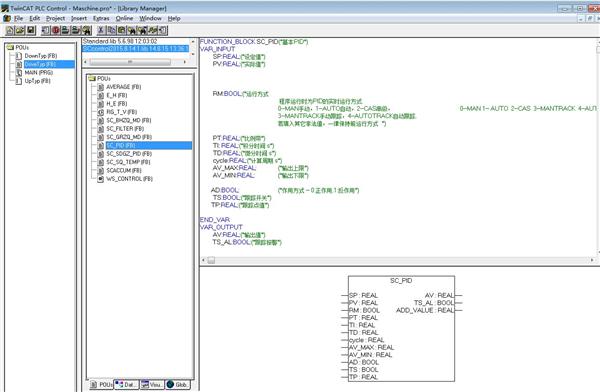Click the Save (floppy disk) toolbar icon

[31, 30]
